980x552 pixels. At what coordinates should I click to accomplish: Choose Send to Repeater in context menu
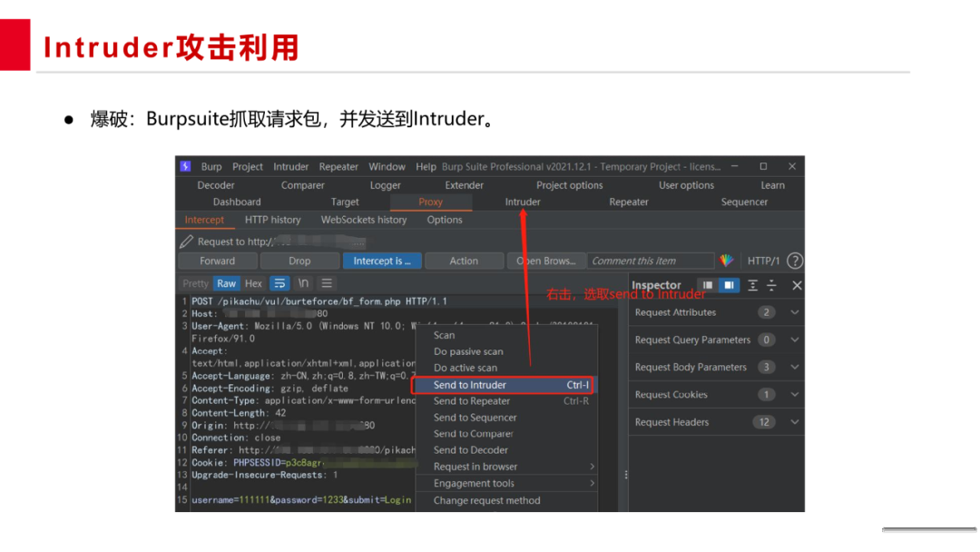tap(507, 401)
